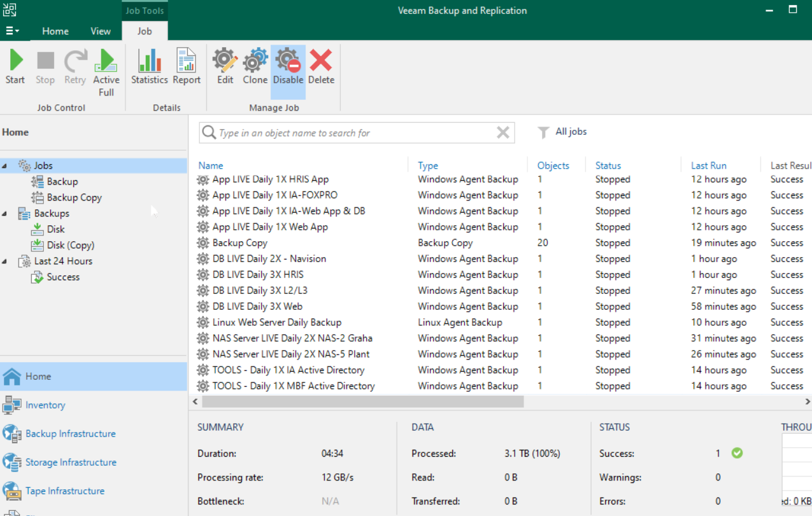The image size is (812, 516).
Task: Collapse the Jobs tree node
Action: coord(5,166)
